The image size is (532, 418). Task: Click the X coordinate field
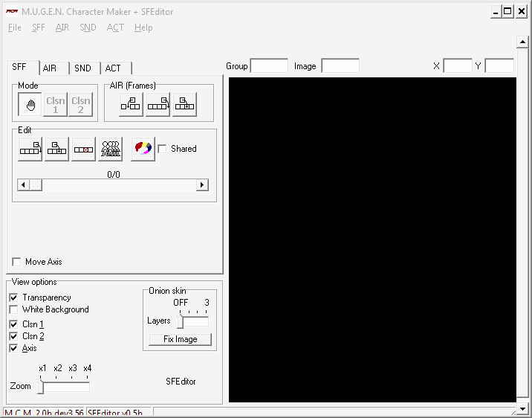[x=458, y=66]
